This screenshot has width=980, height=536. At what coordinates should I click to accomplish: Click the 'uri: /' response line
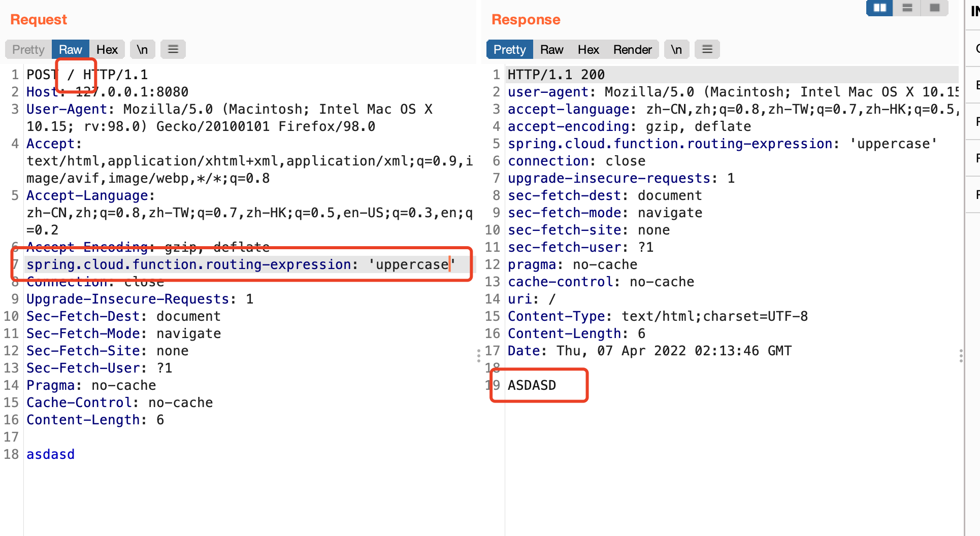pyautogui.click(x=532, y=299)
